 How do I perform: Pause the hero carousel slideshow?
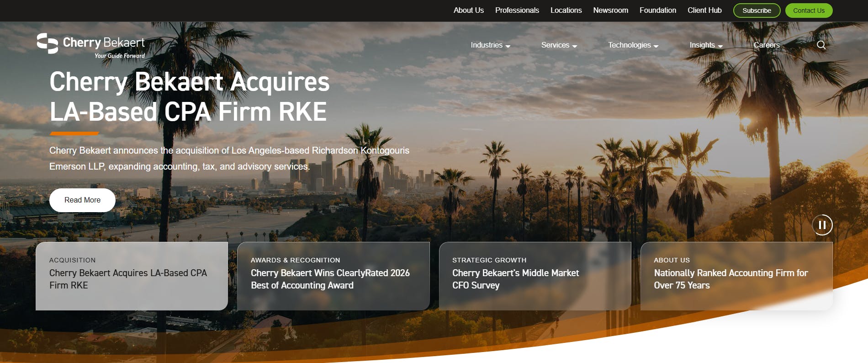[x=822, y=225]
